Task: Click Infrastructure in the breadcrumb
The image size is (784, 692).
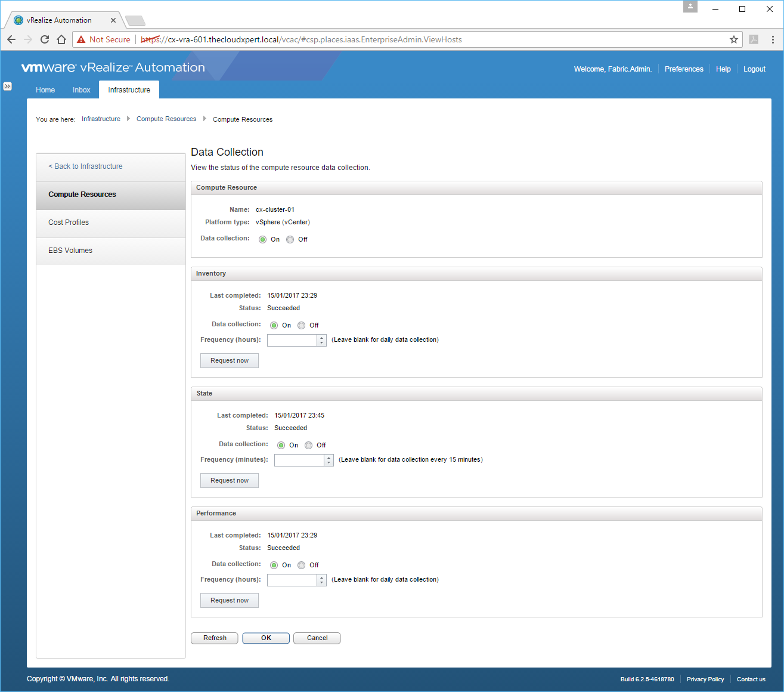Action: pos(101,119)
